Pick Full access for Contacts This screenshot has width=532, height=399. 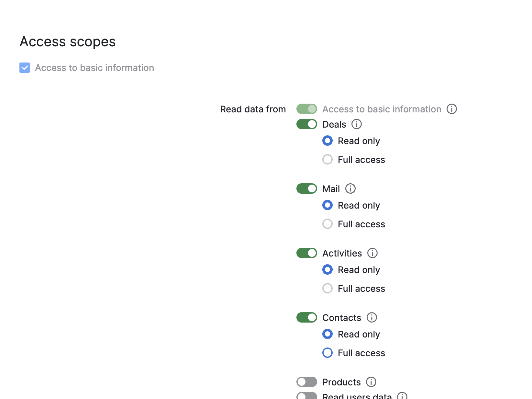point(327,353)
